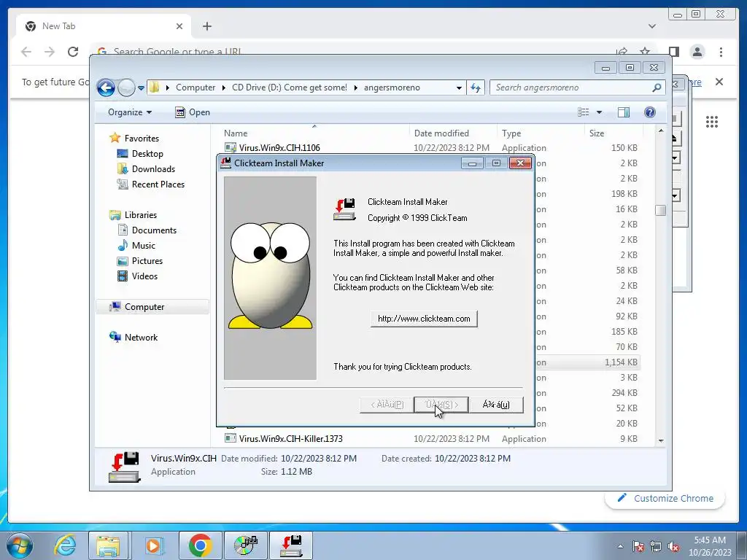Expand the address bar history dropdown

[459, 88]
